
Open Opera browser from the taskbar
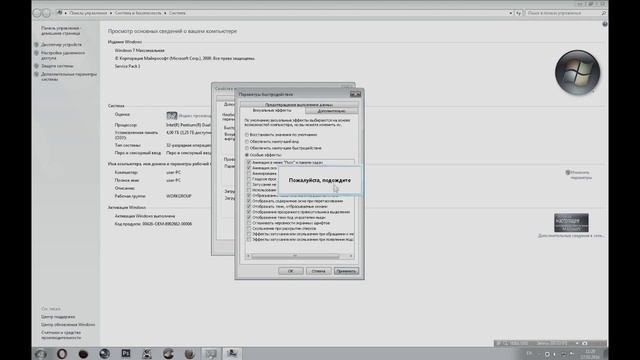pos(62,354)
